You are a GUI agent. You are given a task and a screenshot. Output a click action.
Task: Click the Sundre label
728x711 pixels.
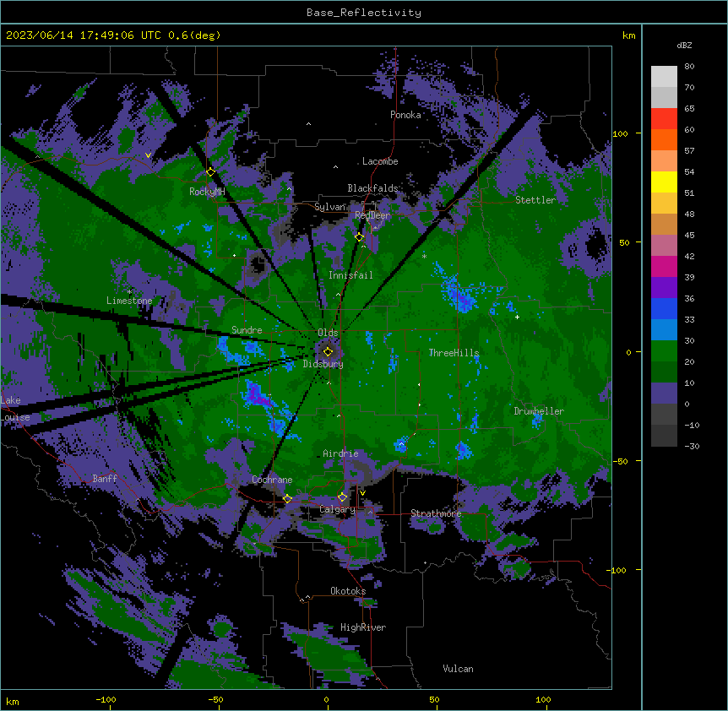click(x=247, y=330)
